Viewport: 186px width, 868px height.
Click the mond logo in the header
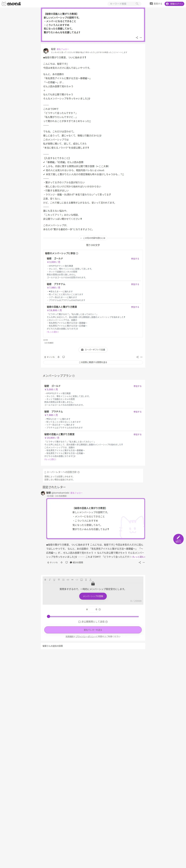pos(11,4)
